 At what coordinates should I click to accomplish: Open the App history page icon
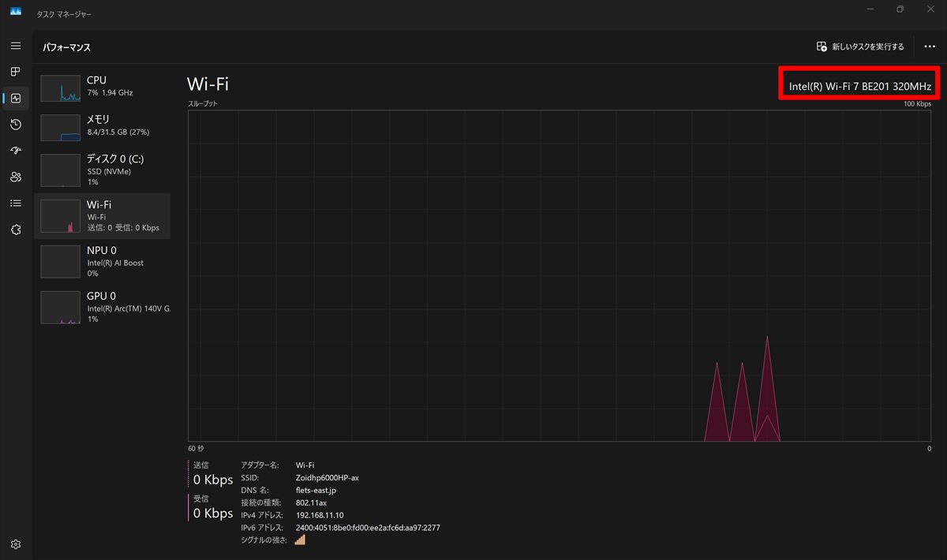pyautogui.click(x=16, y=125)
